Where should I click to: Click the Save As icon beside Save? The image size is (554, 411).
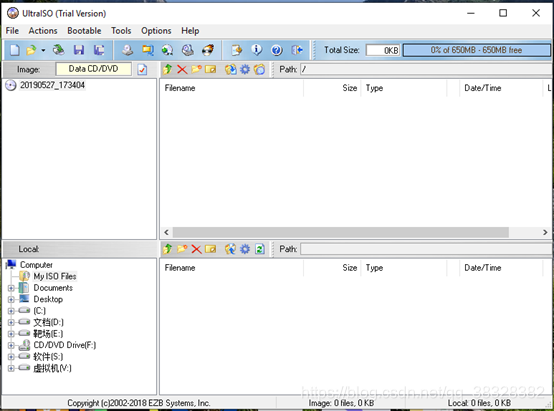coord(99,50)
